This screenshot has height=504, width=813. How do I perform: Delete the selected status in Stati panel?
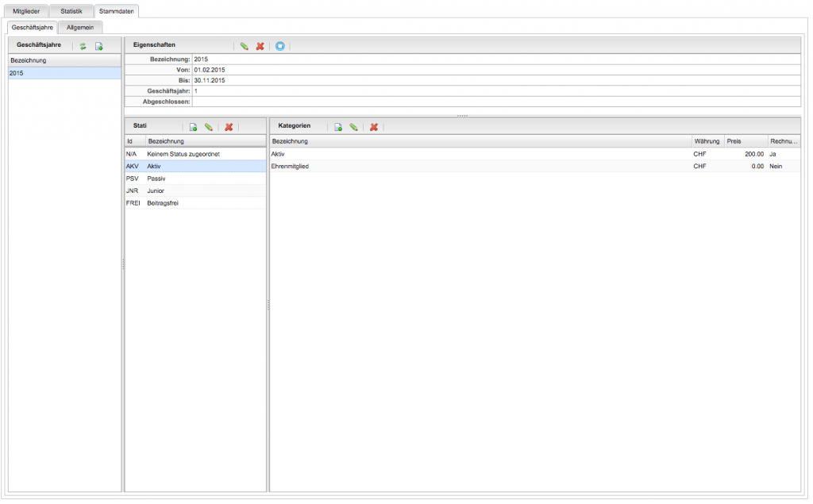229,127
